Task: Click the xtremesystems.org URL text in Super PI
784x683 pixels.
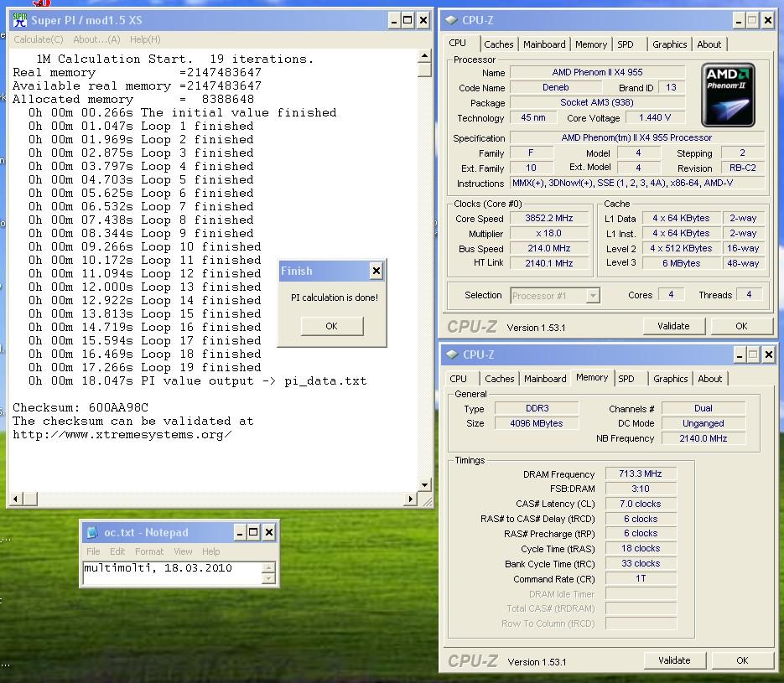Action: pos(122,435)
